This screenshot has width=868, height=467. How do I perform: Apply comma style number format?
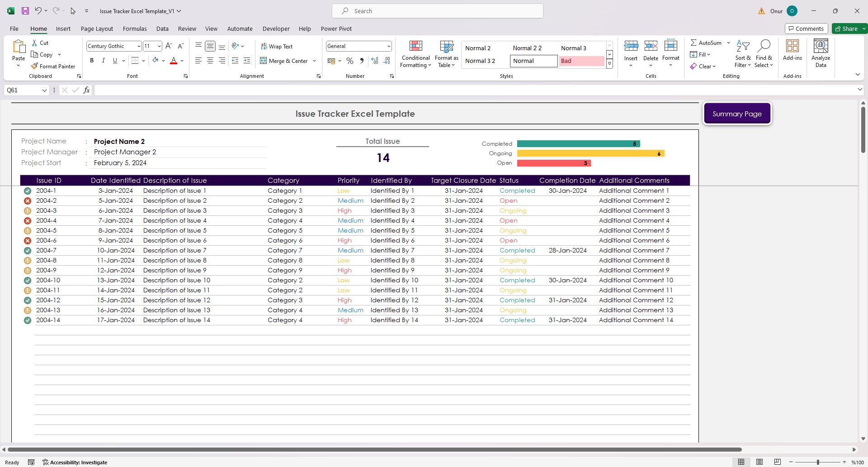tap(361, 61)
